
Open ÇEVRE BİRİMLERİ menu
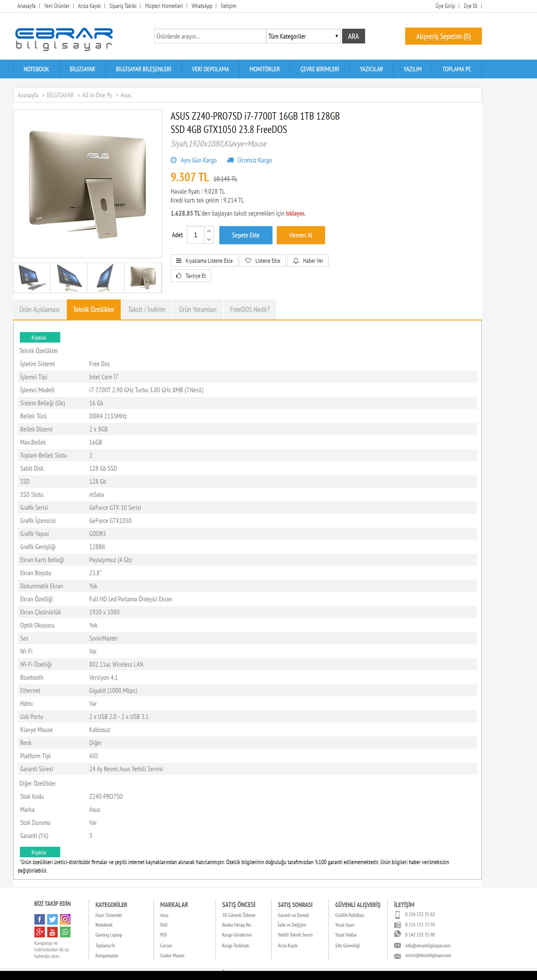320,69
